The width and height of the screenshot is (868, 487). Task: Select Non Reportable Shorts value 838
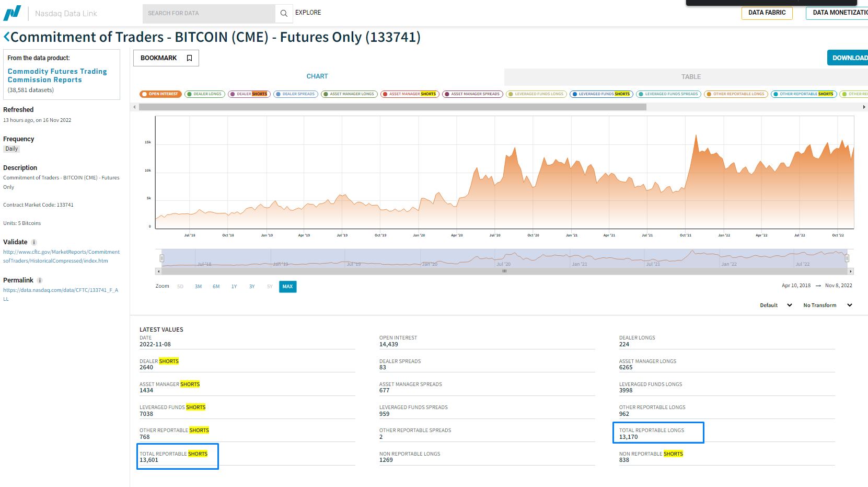(x=624, y=460)
